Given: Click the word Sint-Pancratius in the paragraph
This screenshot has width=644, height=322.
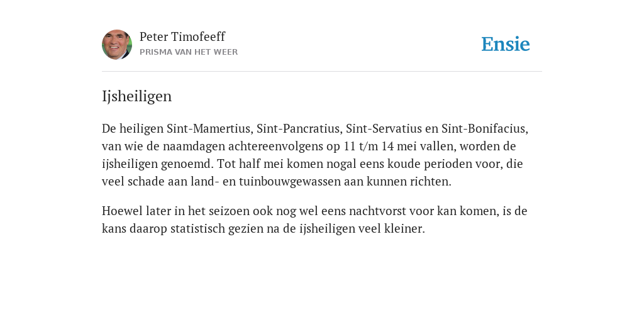Looking at the screenshot, I should pos(299,128).
